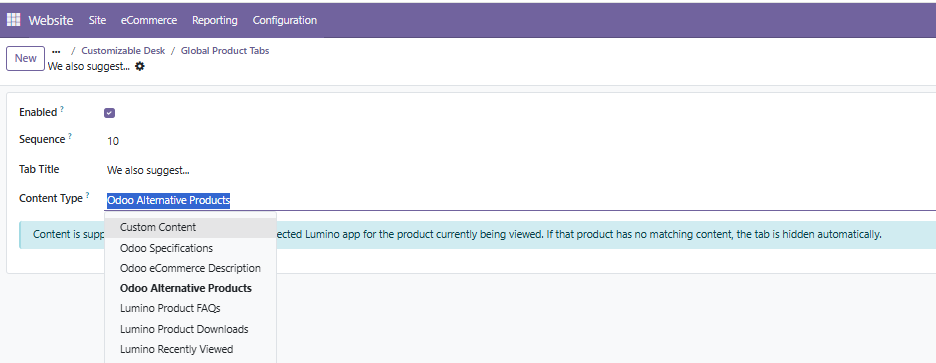
Task: Select Lumino Product FAQs option
Action: coord(190,309)
